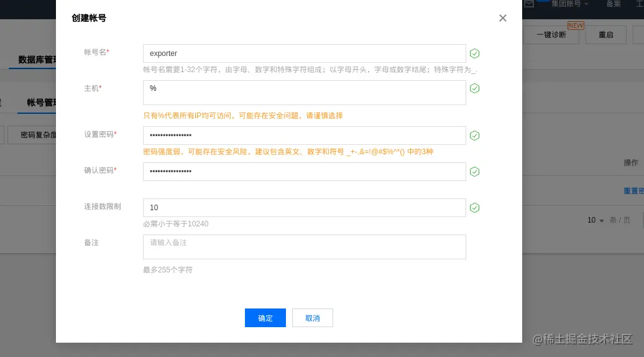Click the 最多255个字符 hint text

pos(168,270)
